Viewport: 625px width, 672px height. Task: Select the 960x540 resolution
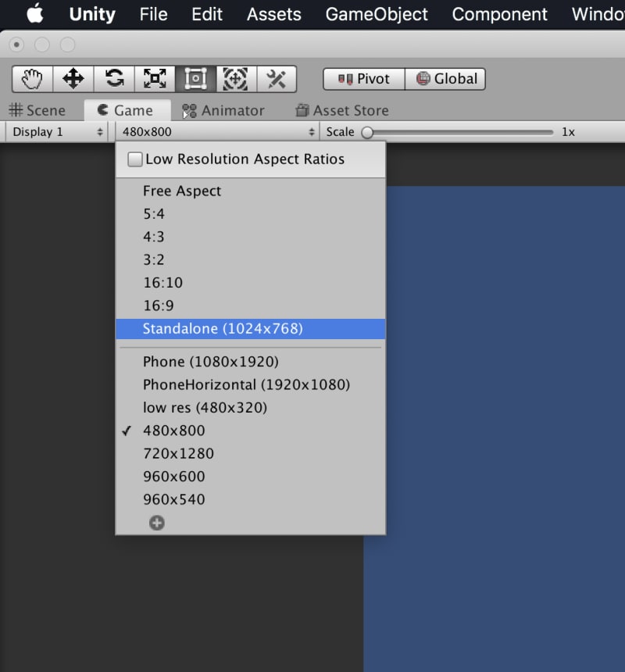coord(251,499)
